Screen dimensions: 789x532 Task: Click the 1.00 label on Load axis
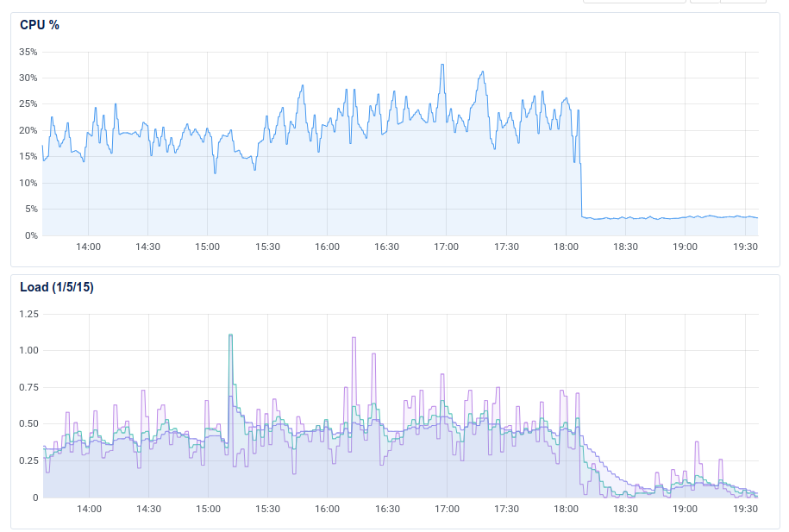tap(28, 350)
